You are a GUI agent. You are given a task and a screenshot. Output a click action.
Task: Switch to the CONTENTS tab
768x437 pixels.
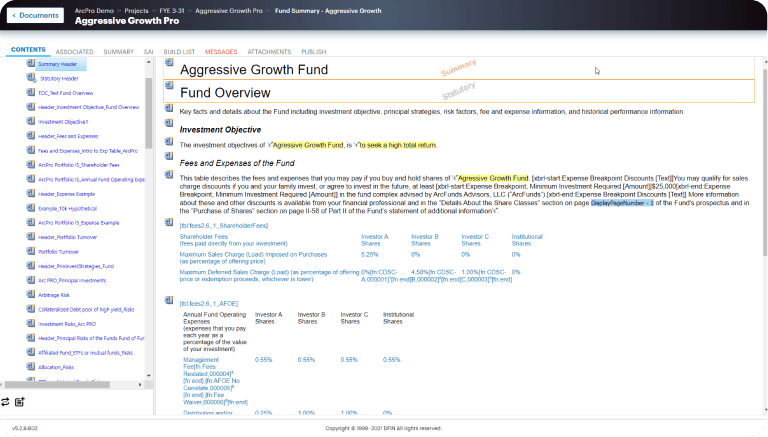(28, 49)
